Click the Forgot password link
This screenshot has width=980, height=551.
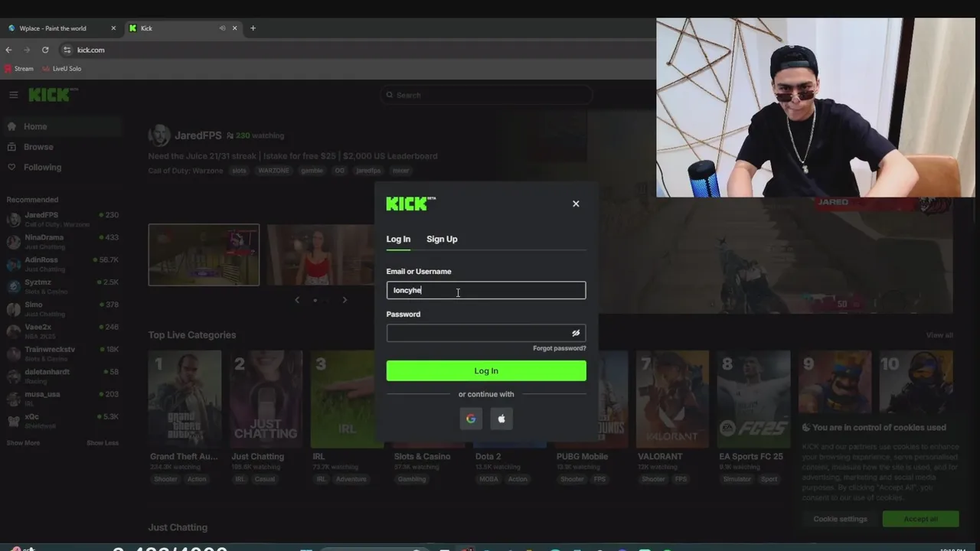(x=560, y=348)
